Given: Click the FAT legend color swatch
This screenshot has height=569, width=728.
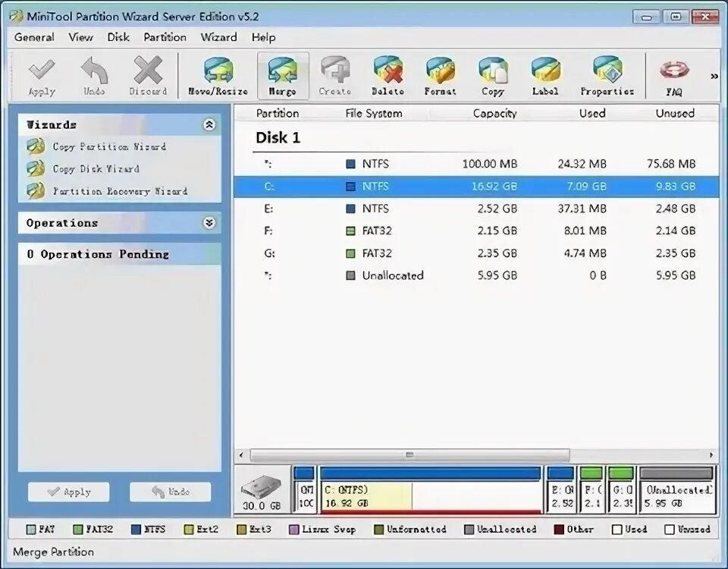Looking at the screenshot, I should pyautogui.click(x=31, y=530).
